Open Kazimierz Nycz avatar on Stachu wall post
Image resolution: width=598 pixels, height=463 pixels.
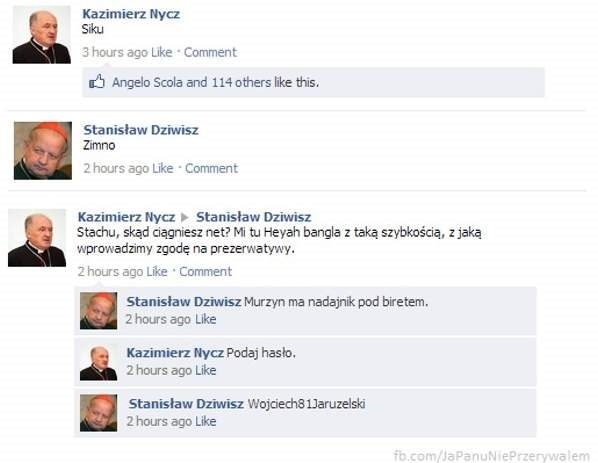(x=37, y=238)
